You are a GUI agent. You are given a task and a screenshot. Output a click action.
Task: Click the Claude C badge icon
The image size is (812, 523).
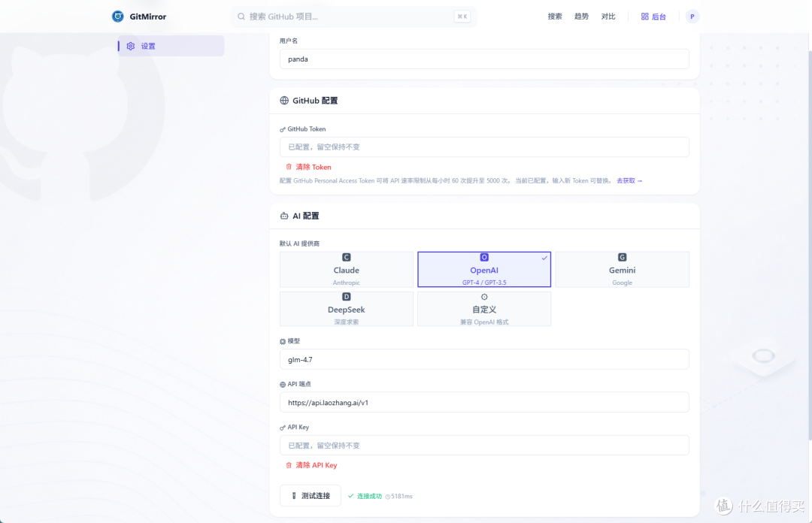[x=347, y=257]
